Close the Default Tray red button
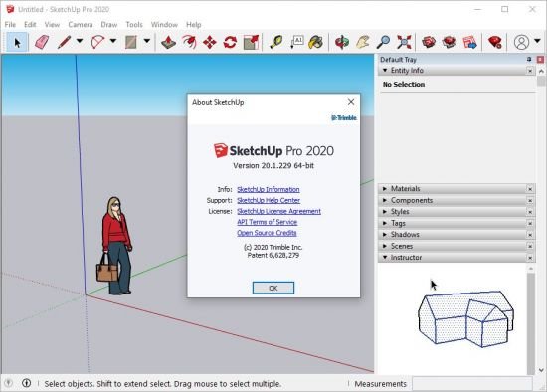This screenshot has width=547, height=392. [x=540, y=60]
